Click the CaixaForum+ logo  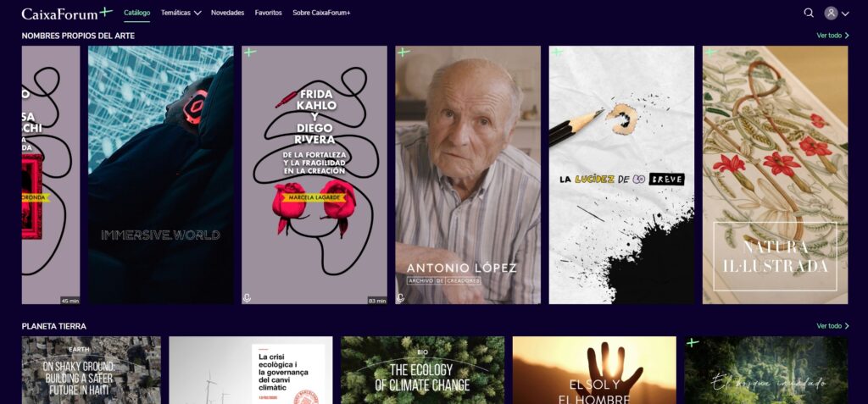(x=67, y=13)
